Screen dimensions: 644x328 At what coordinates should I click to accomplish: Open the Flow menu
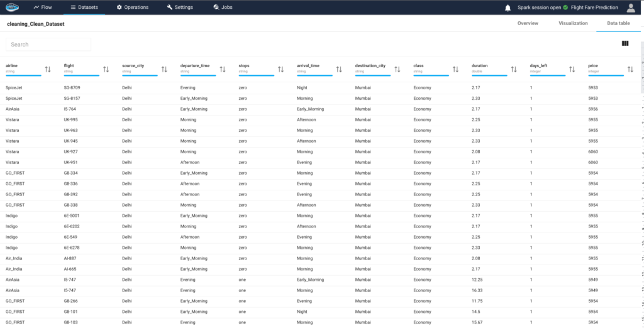[43, 8]
